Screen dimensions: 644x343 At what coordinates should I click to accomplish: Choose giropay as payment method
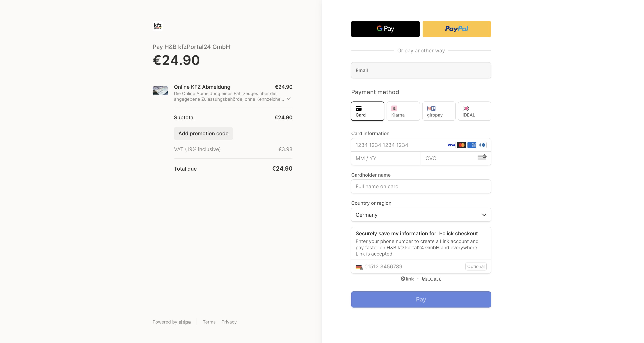[x=439, y=111]
